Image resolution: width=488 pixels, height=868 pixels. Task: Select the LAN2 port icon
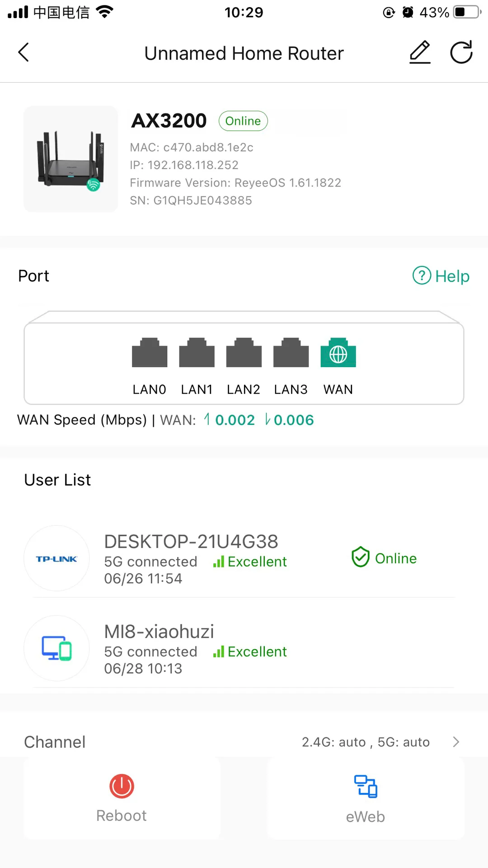tap(244, 353)
